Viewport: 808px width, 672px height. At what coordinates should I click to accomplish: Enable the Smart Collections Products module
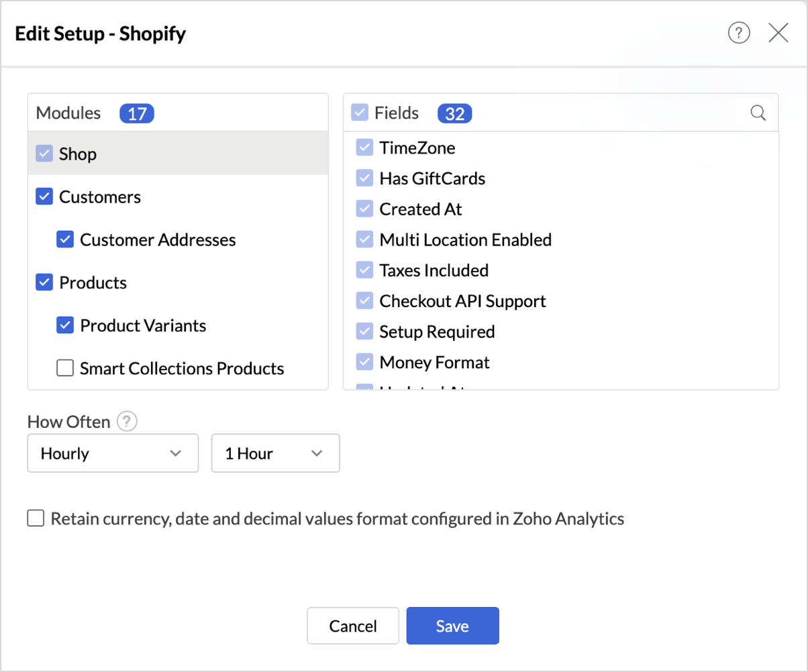tap(65, 368)
